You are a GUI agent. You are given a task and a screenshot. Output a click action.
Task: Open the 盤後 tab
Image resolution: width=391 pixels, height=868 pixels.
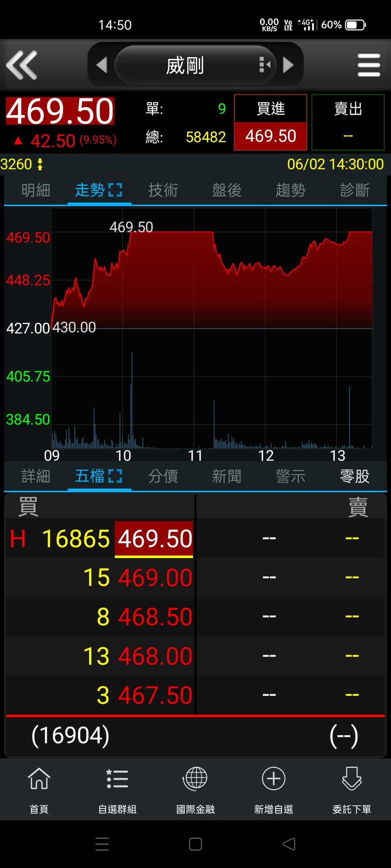(x=227, y=190)
